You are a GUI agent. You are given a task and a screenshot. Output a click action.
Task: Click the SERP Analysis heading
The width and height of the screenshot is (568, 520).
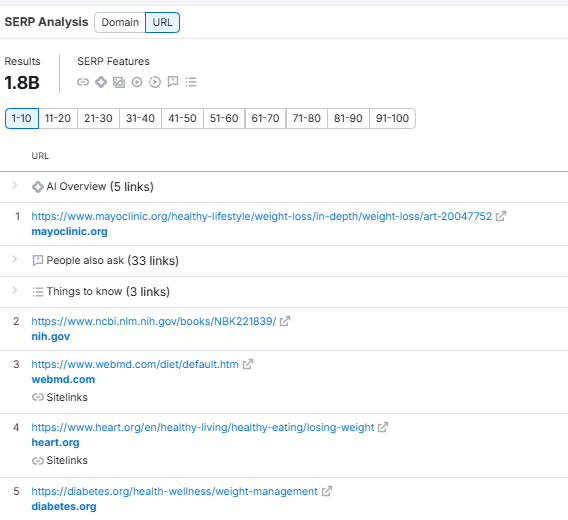(46, 22)
